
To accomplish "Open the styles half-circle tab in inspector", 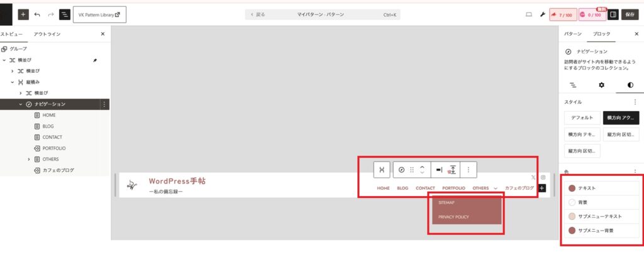I will (x=630, y=85).
